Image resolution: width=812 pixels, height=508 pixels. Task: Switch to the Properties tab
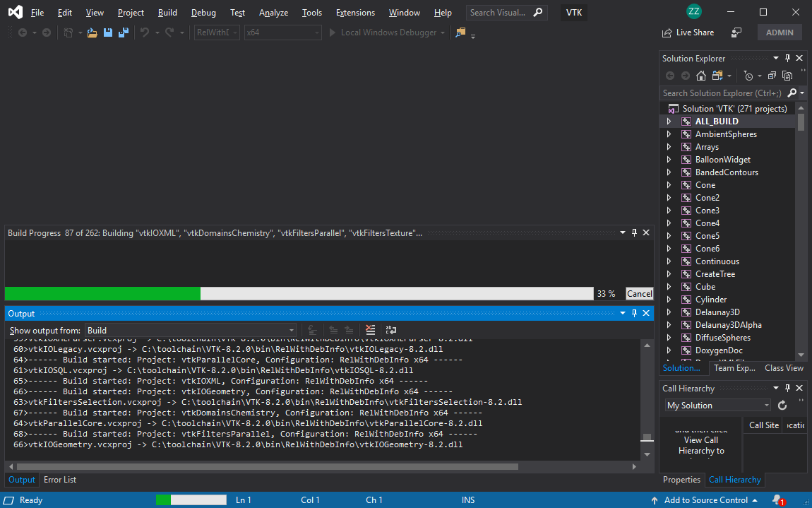pos(681,480)
